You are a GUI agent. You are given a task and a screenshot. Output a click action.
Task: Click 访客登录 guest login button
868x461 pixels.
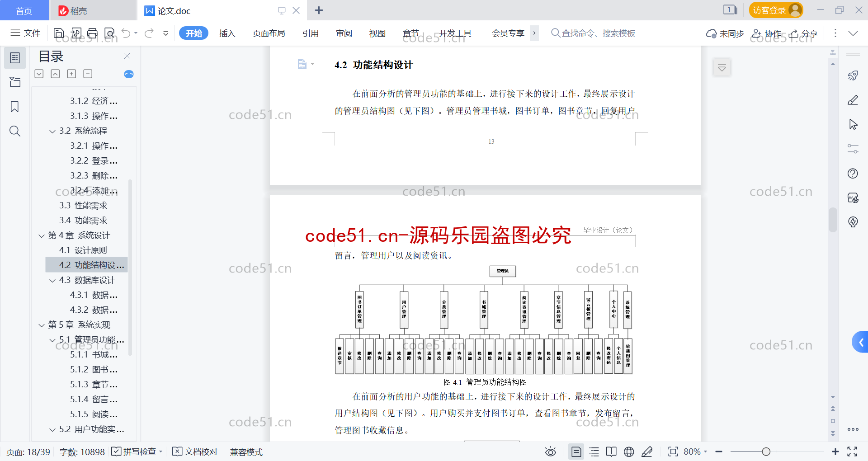[776, 10]
